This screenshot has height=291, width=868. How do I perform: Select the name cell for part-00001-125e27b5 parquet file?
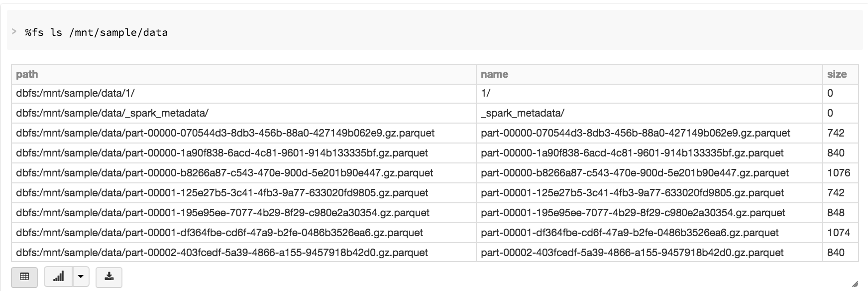click(x=633, y=193)
